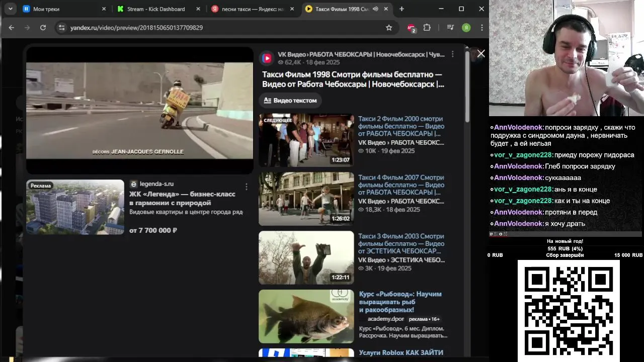
Task: Open a new browser tab
Action: (401, 9)
